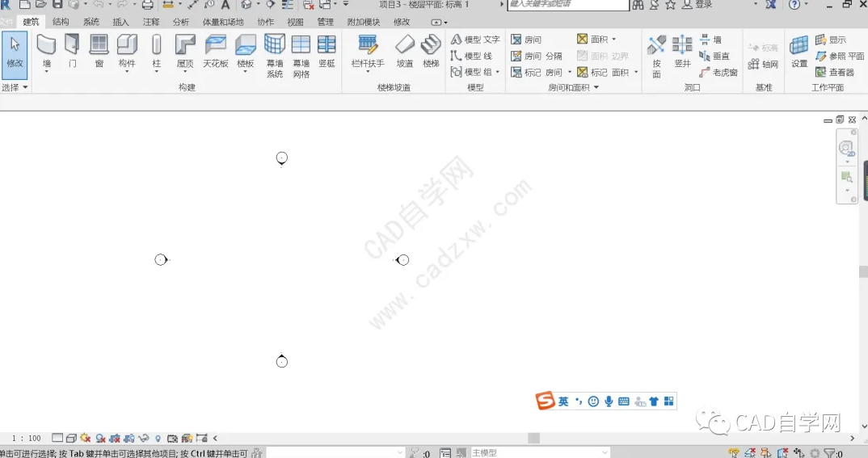Viewport: 868px width, 458px height.
Task: Expand the 面积 dropdown
Action: [x=614, y=40]
